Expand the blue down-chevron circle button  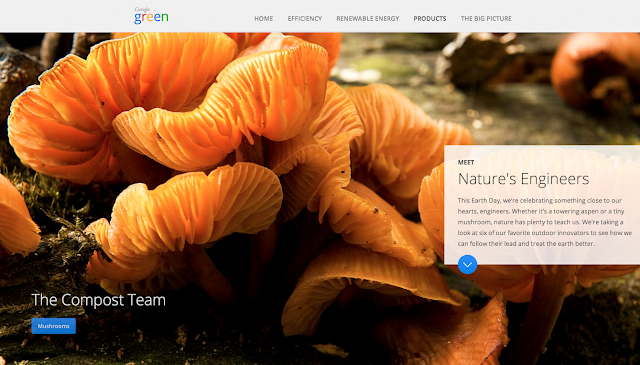467,264
